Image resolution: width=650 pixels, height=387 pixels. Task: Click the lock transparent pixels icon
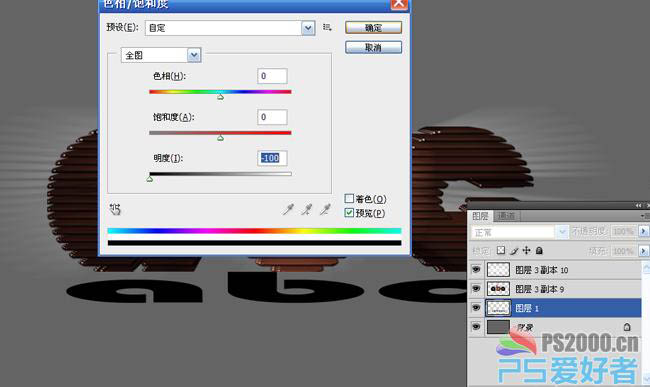click(501, 250)
